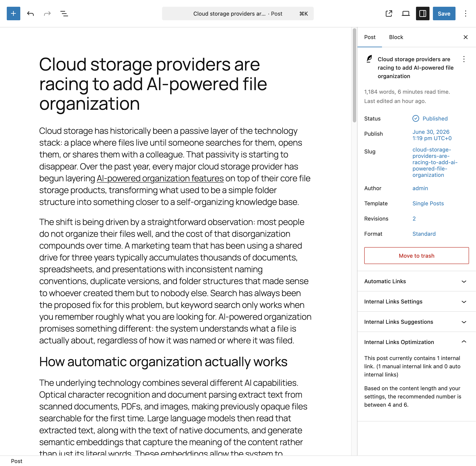
Task: Open post actions menu in sidebar
Action: pyautogui.click(x=464, y=59)
